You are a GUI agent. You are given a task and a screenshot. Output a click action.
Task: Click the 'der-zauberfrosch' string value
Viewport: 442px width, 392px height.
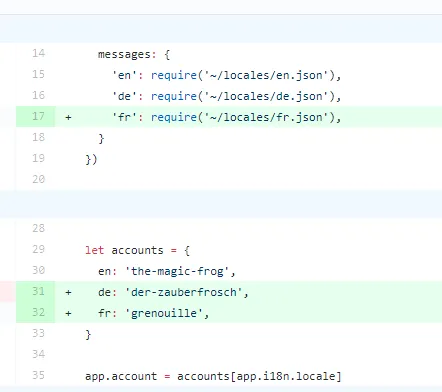[x=184, y=292]
